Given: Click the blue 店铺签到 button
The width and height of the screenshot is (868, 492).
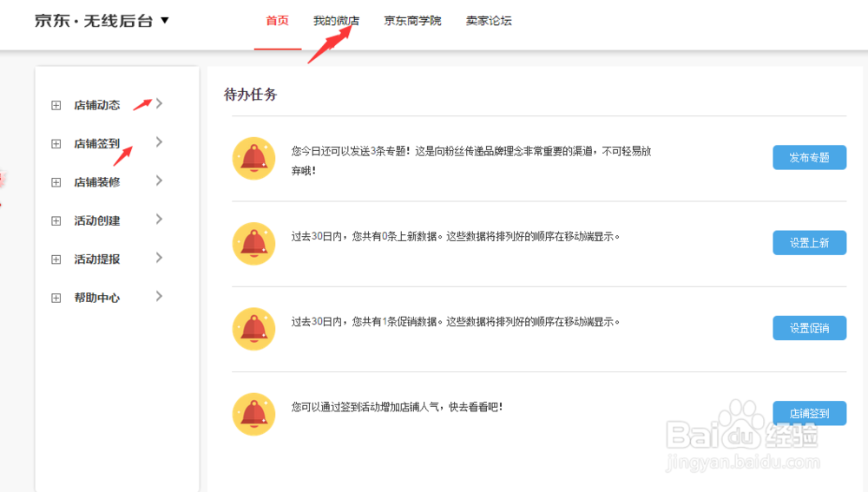Looking at the screenshot, I should (809, 413).
